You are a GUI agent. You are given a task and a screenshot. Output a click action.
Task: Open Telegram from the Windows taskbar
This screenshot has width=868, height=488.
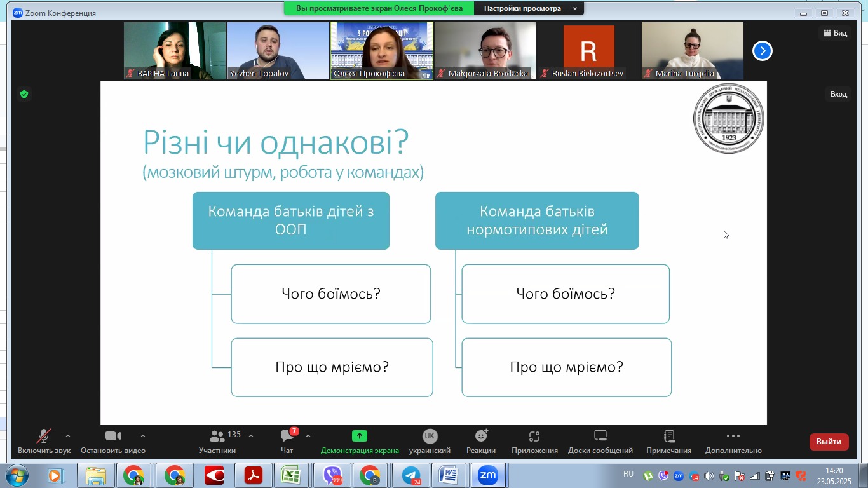410,475
